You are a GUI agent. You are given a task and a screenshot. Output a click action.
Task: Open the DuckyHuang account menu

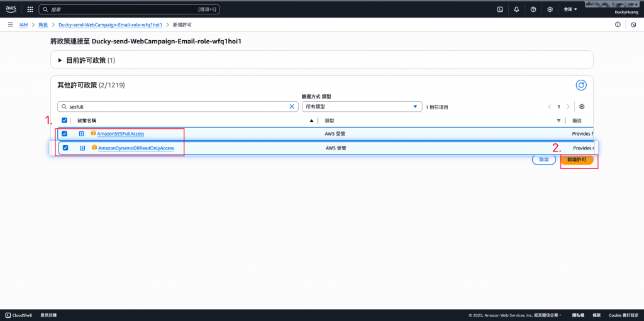click(x=626, y=13)
